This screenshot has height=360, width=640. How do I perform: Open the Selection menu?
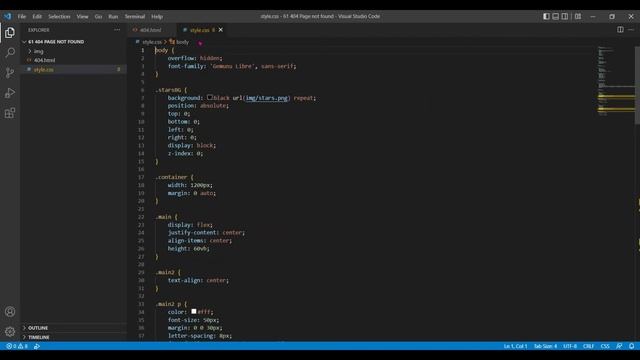tap(59, 16)
